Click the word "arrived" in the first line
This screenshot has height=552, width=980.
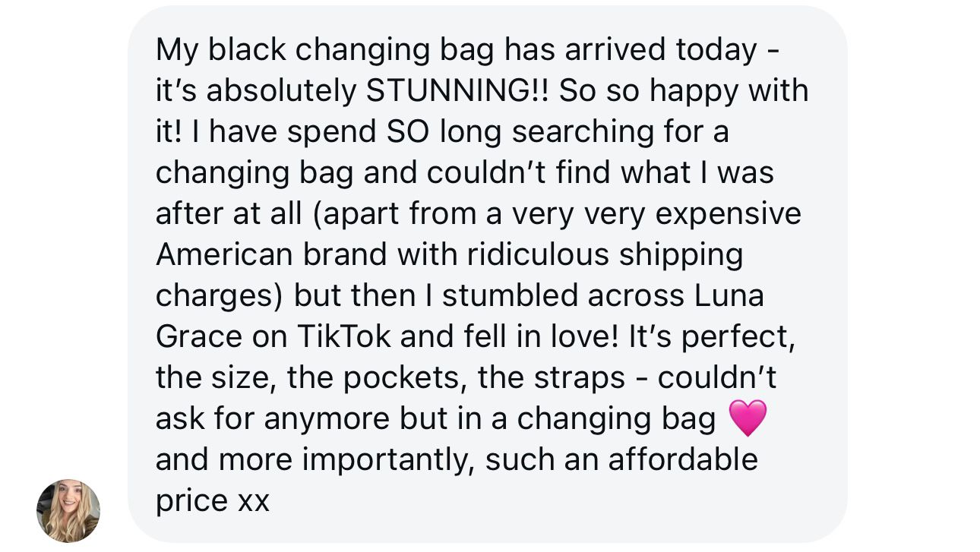coord(614,50)
